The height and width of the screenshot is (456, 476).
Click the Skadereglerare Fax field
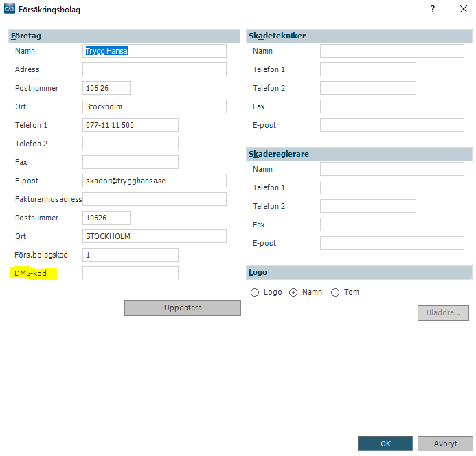[x=368, y=225]
